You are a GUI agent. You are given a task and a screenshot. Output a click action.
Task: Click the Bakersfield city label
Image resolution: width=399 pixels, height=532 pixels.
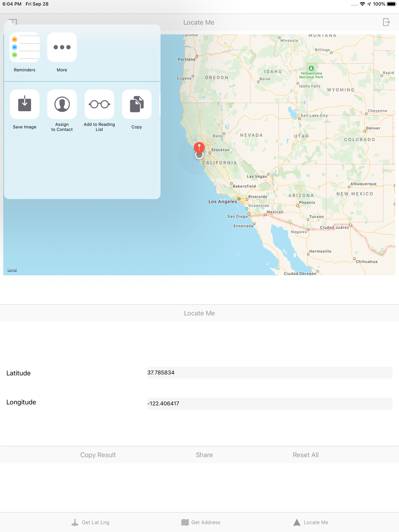point(244,186)
